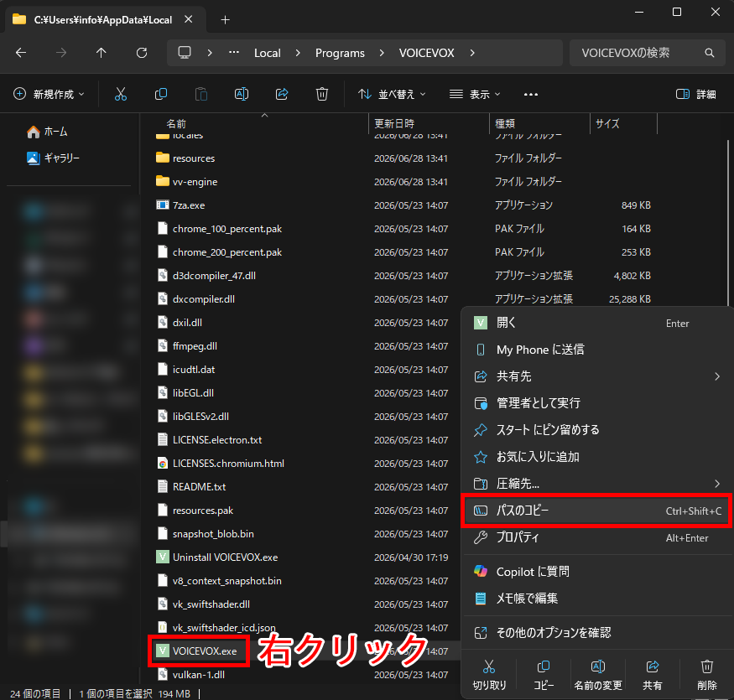Click the Cut scissors icon in toolbar

point(121,94)
